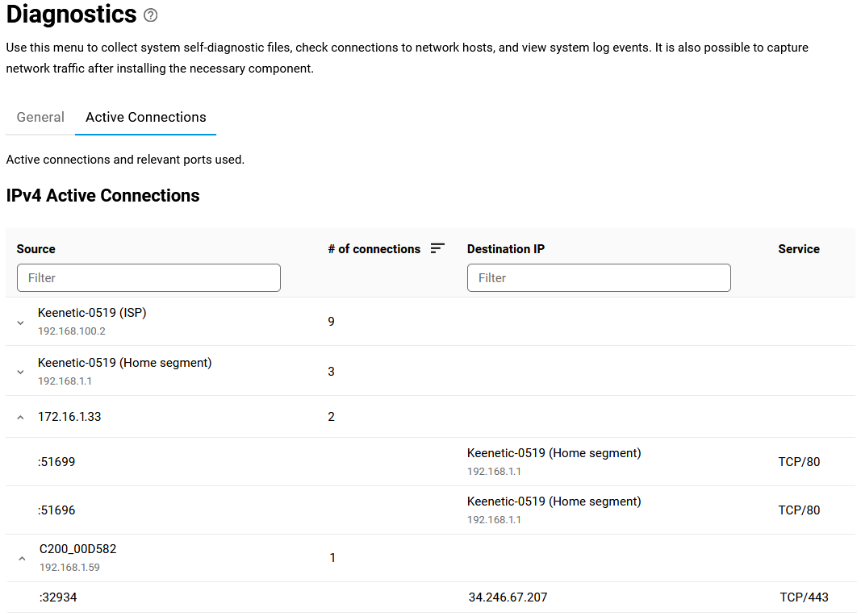
Task: Select the :51699 connection row
Action: click(56, 462)
